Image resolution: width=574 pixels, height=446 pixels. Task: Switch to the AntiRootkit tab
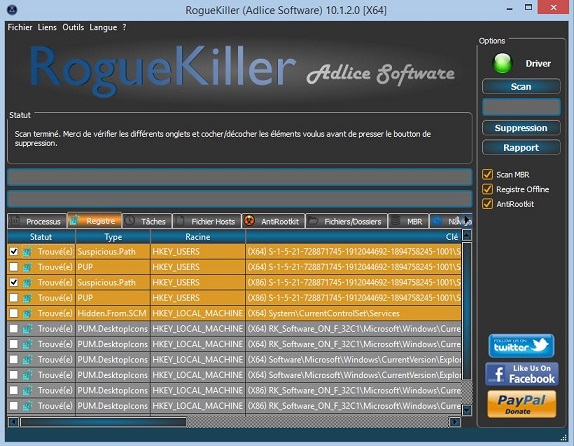(x=273, y=221)
